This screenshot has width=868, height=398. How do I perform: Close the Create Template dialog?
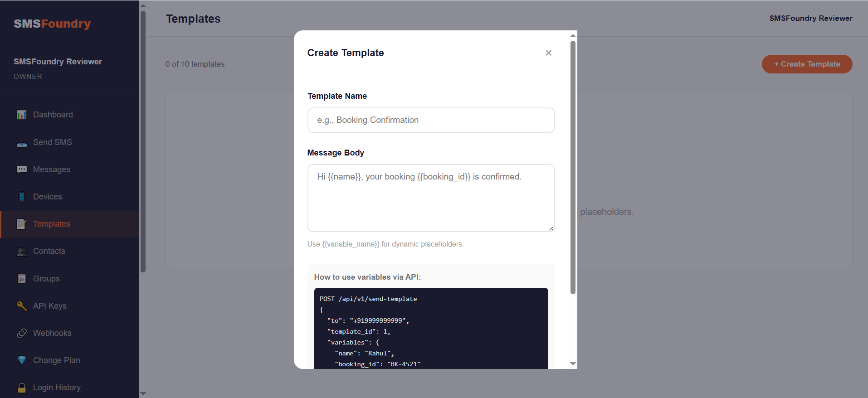pyautogui.click(x=548, y=53)
